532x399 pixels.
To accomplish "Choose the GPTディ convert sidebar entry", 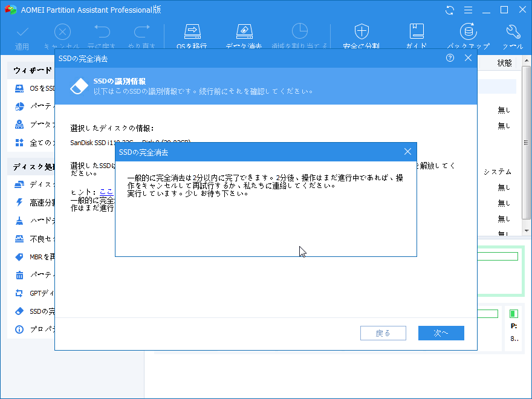I will (x=34, y=293).
